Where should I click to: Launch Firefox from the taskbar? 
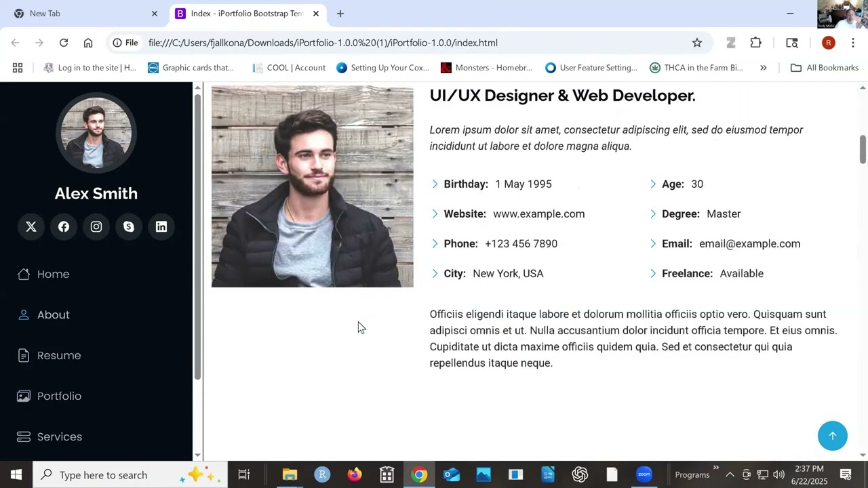355,474
